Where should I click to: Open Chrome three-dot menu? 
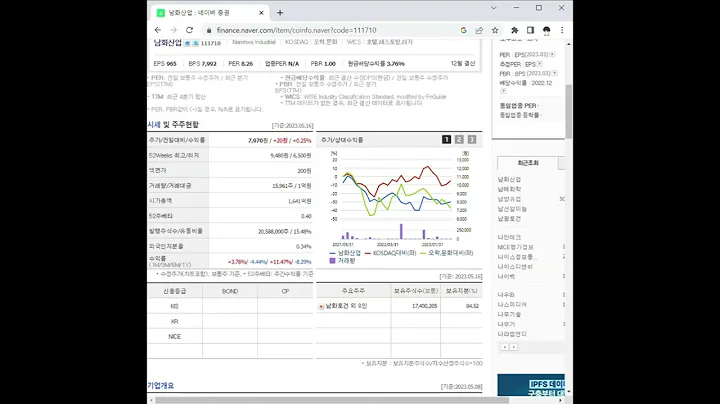(562, 30)
